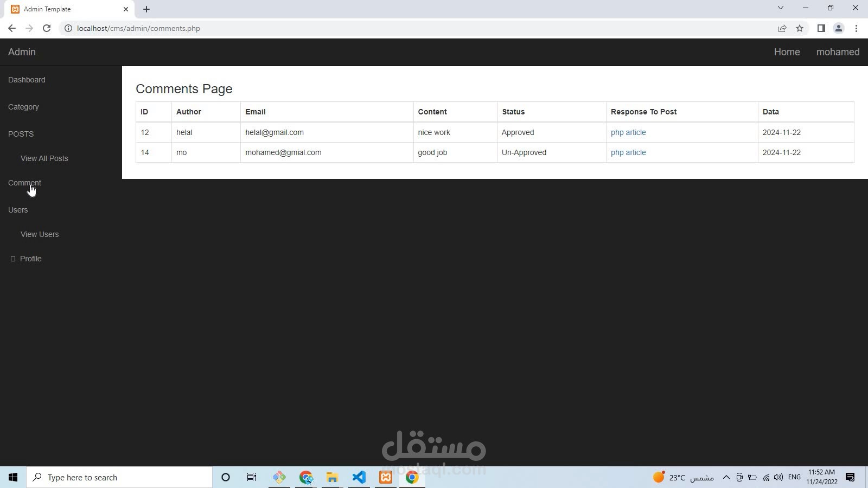Expand the Users sidebar section
This screenshot has width=868, height=488.
[x=18, y=210]
